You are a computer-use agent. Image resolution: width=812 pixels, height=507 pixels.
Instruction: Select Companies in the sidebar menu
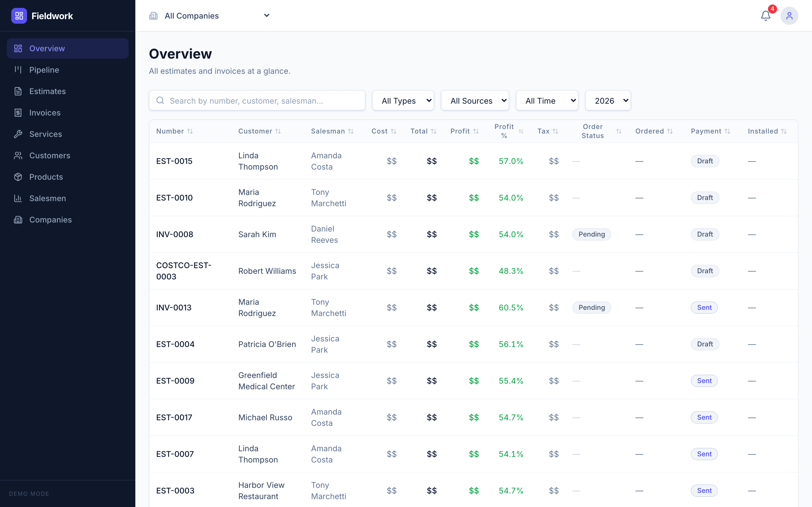pos(50,220)
